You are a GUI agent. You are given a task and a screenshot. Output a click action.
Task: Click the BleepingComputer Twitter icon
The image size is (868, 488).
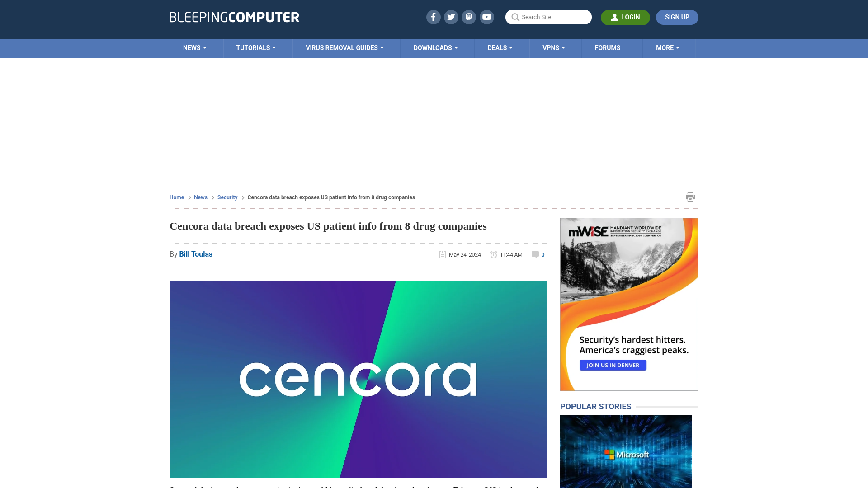pyautogui.click(x=451, y=17)
